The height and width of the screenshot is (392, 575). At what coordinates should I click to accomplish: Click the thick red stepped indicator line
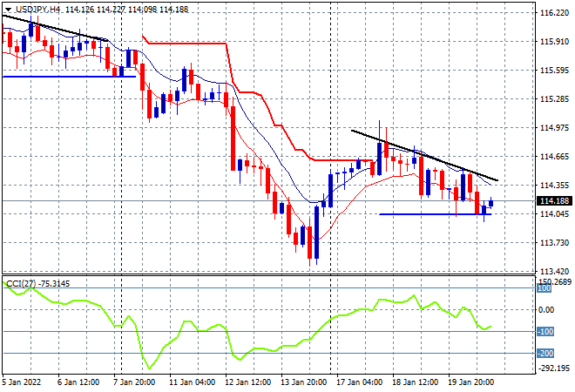187,44
